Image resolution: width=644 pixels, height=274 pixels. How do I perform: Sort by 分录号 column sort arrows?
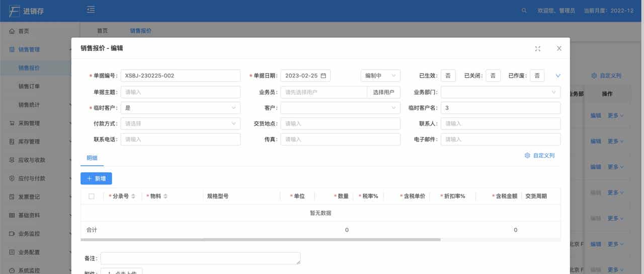point(133,196)
